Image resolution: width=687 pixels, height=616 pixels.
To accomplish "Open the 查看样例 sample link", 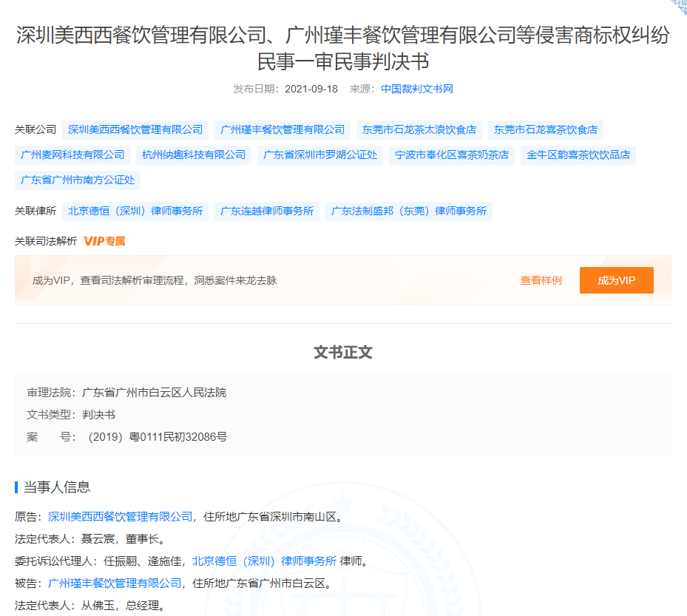I will coord(541,280).
